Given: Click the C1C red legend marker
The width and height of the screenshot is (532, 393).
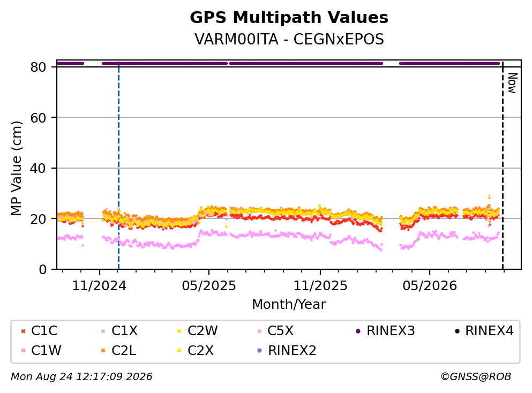Looking at the screenshot, I should [24, 331].
